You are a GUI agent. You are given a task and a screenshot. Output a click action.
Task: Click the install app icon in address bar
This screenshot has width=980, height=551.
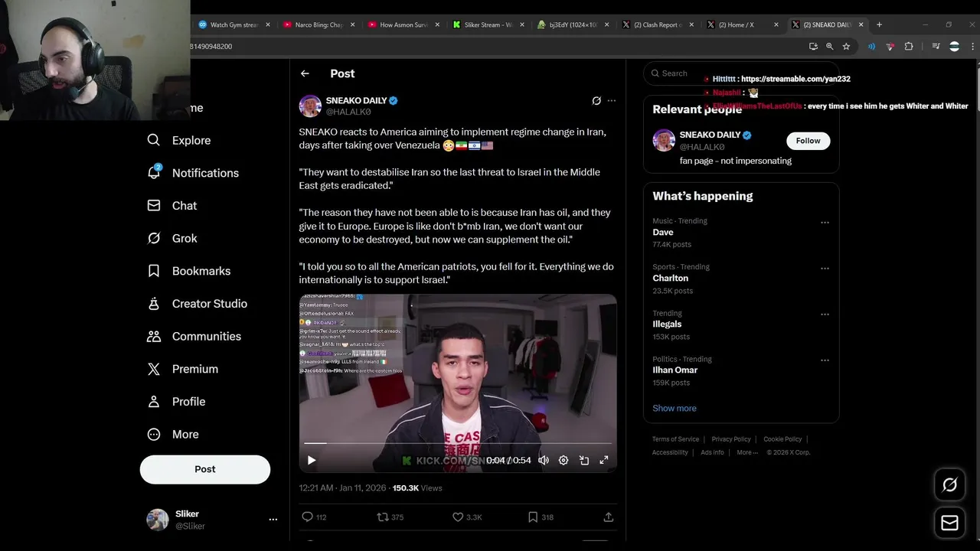(x=813, y=47)
